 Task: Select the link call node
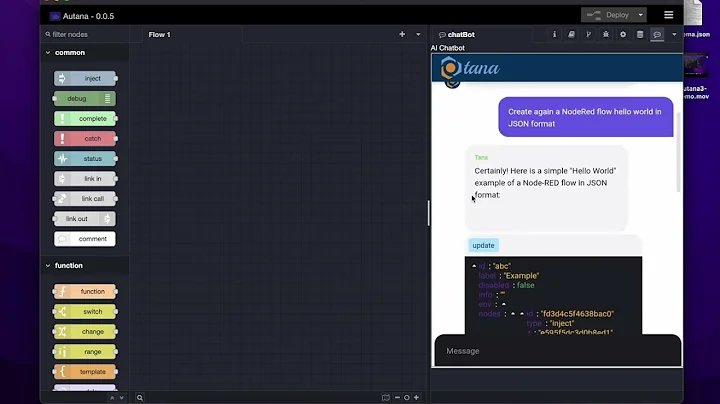(85, 199)
